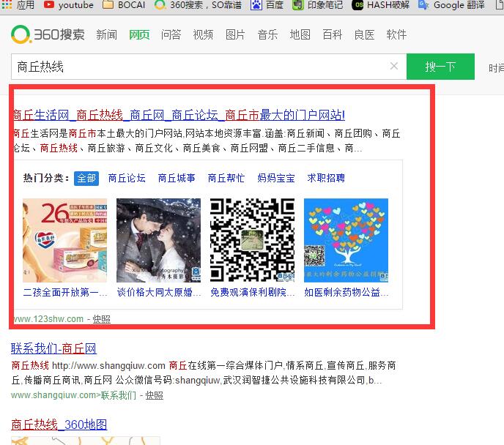Click the www.shangqiuw.com>联系我们 URL text
The image size is (504, 445).
tap(73, 395)
